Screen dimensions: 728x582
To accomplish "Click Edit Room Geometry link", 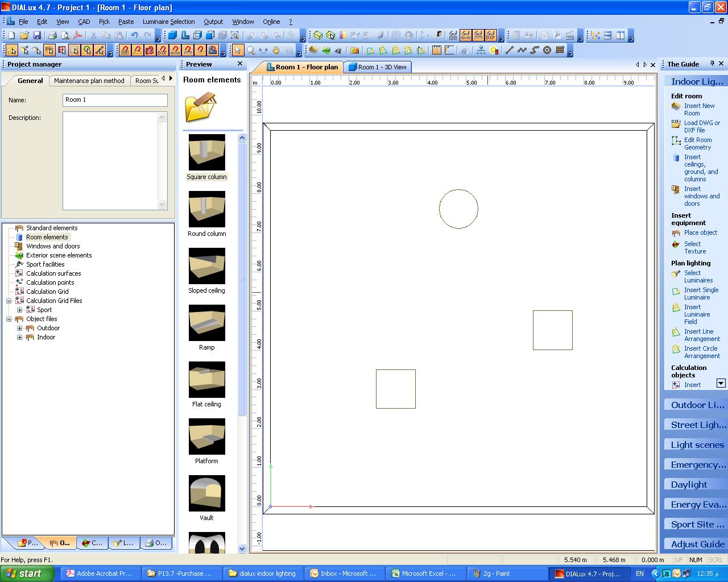I will point(698,143).
